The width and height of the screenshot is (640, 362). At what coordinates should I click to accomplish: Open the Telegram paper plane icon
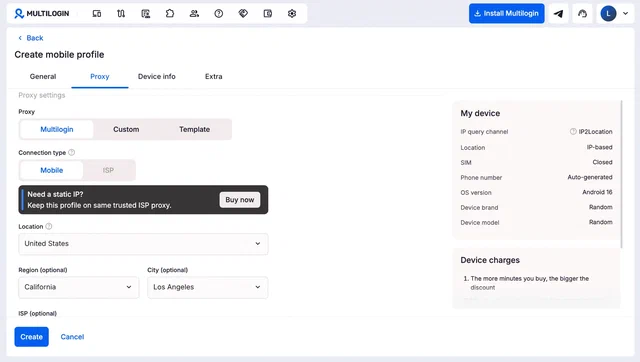point(558,13)
